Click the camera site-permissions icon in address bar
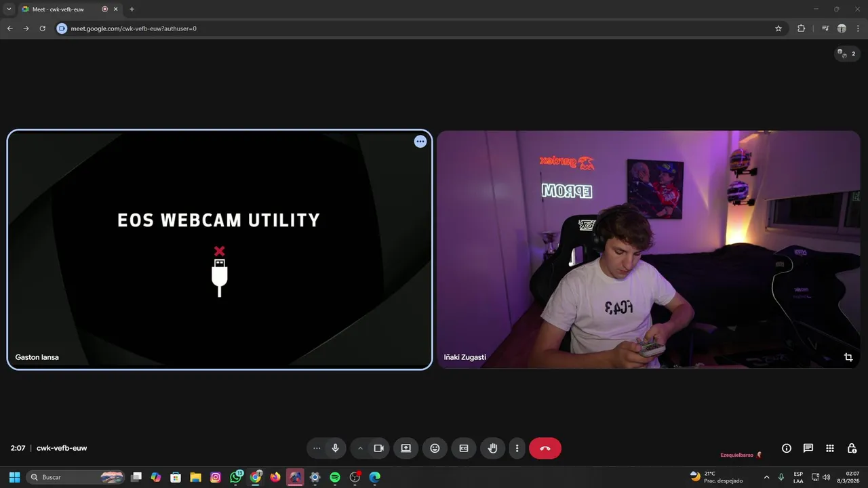 [62, 28]
